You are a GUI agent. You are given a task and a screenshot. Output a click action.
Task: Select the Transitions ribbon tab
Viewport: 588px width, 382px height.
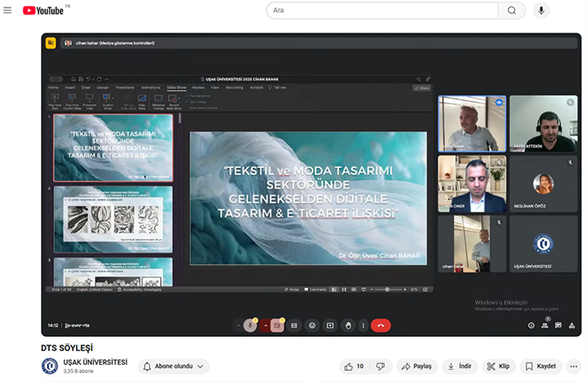(x=125, y=87)
